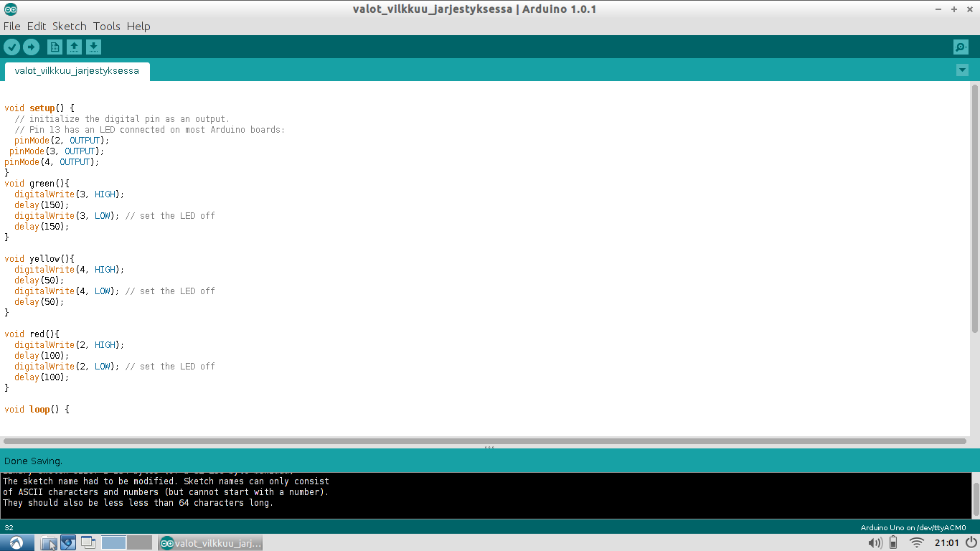Launch the file manager from the taskbar

pos(49,543)
